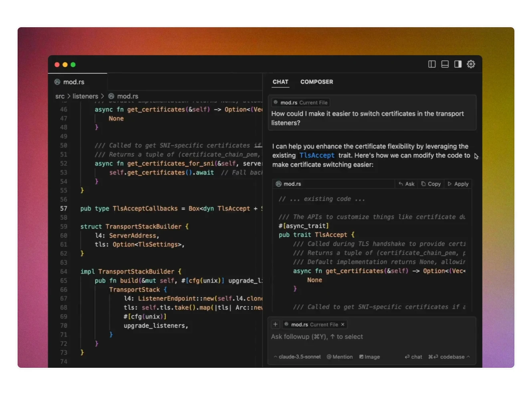Click the TlsAccept inline code reference

[316, 155]
